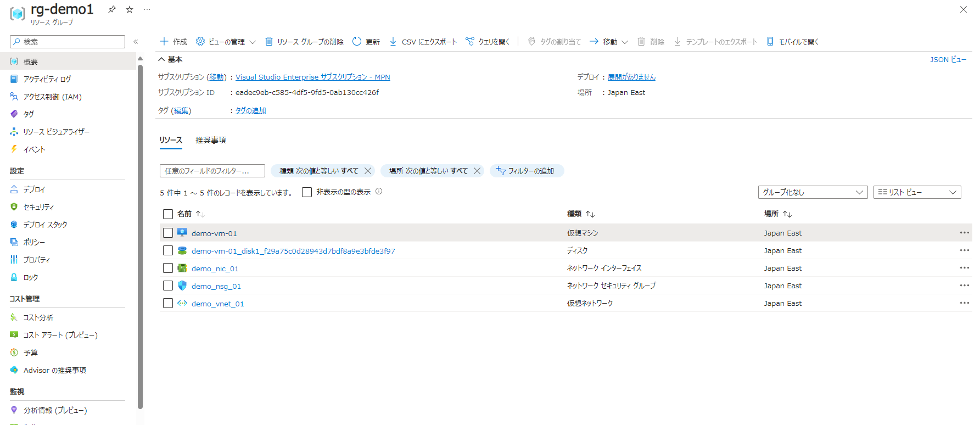Click the CSV にエクスポート download icon
This screenshot has height=425, width=980.
(393, 41)
